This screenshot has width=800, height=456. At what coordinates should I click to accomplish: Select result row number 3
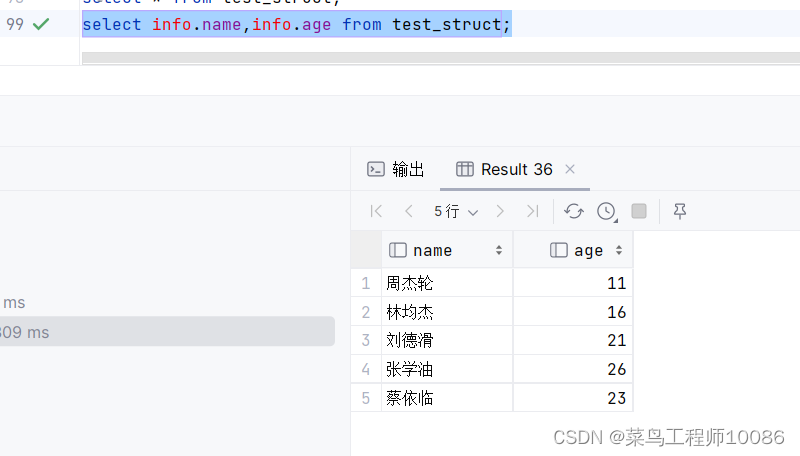coord(366,340)
